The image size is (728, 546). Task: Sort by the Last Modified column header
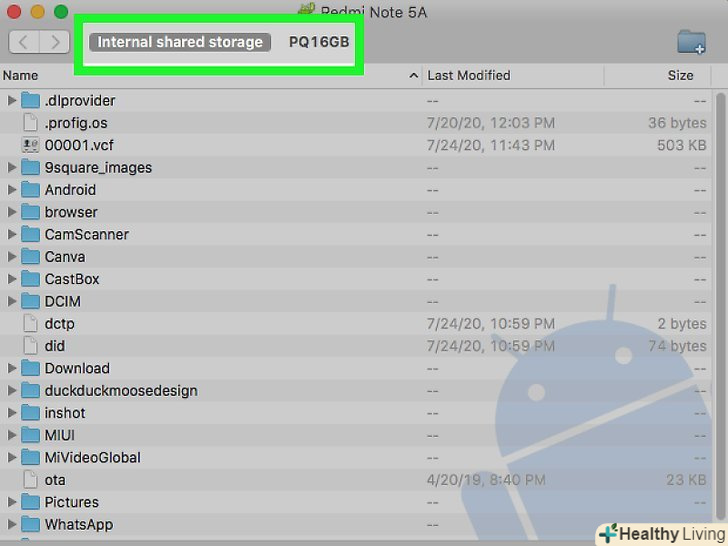point(513,76)
